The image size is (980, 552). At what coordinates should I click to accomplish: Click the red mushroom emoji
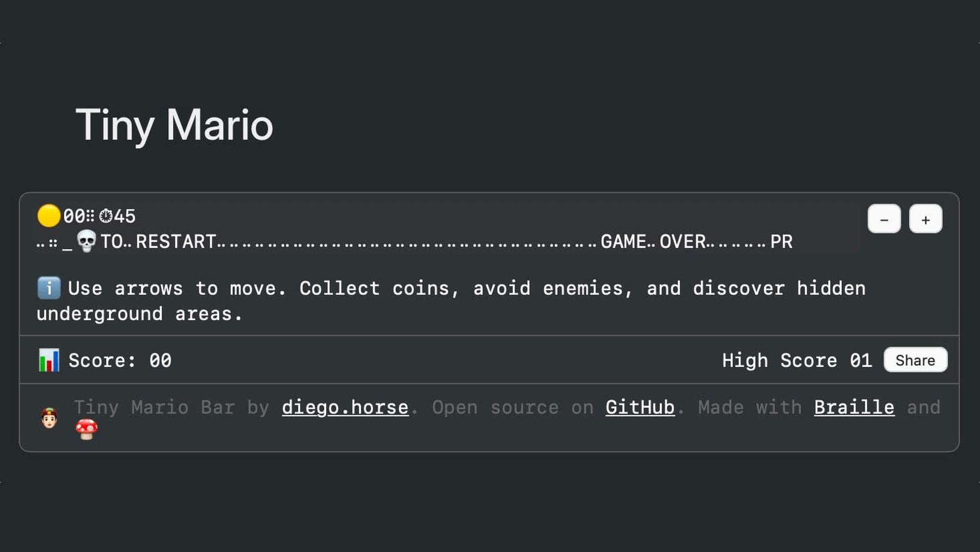point(87,429)
